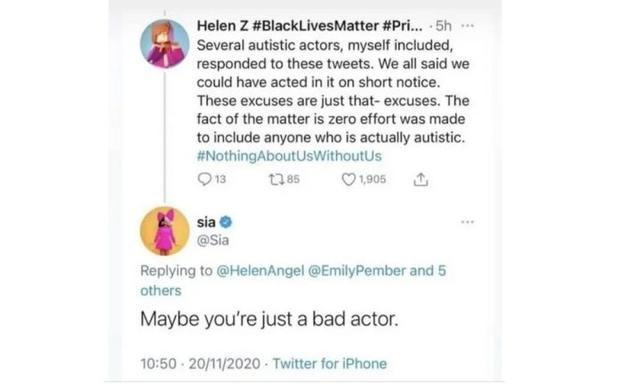Open the @HelenAngel mention link
The image size is (640, 384).
260,271
